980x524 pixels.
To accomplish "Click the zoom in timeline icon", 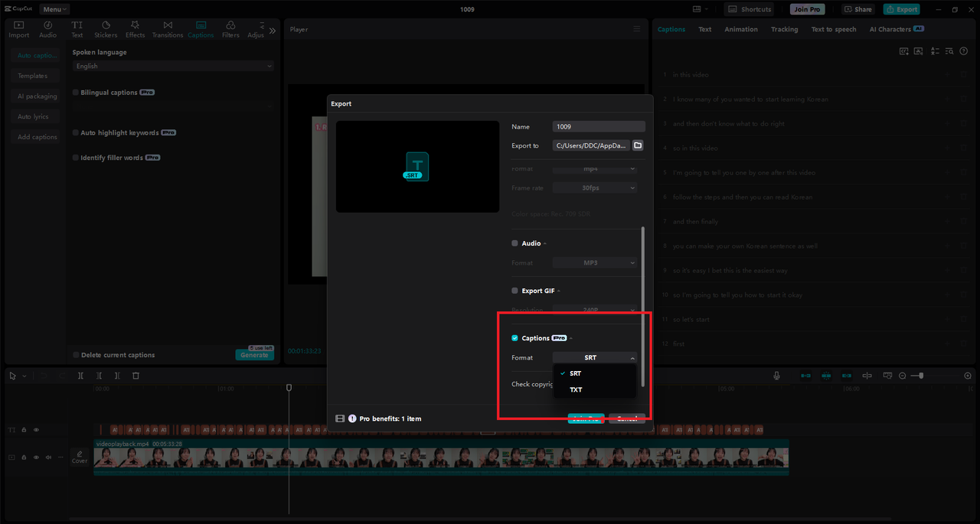I will (x=968, y=376).
